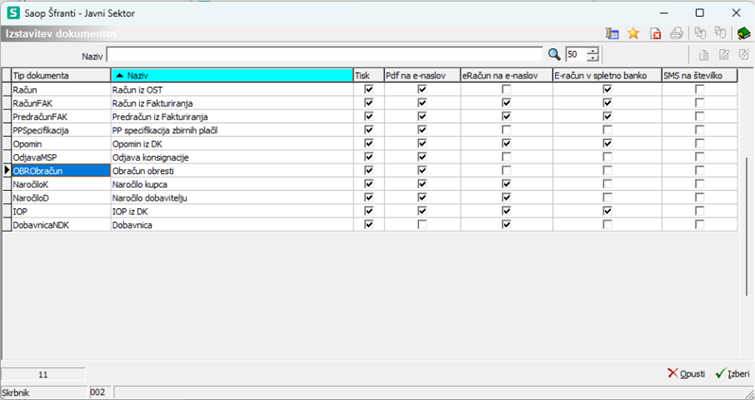
Task: Increase the record count with the up arrow
Action: pyautogui.click(x=594, y=51)
